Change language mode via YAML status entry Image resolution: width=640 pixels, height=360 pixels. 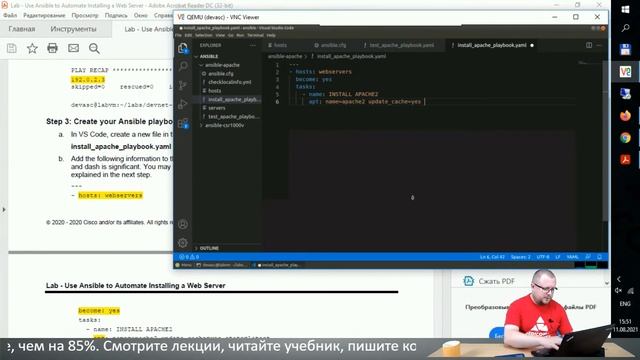point(573,257)
